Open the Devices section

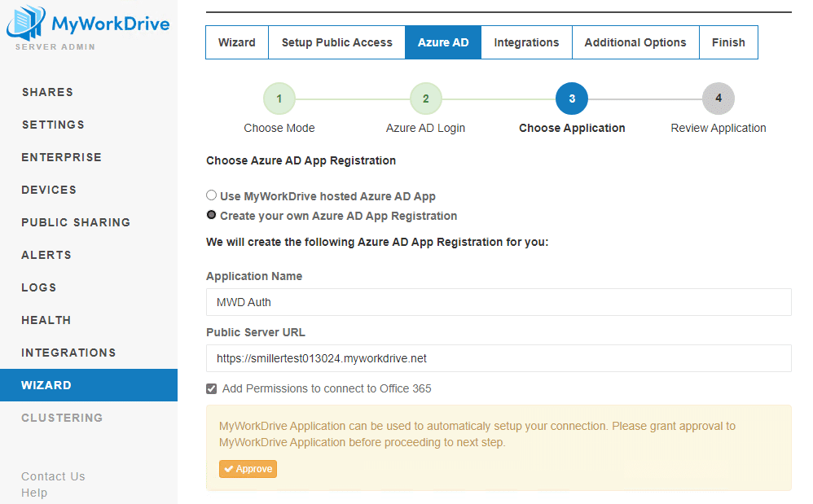point(49,190)
